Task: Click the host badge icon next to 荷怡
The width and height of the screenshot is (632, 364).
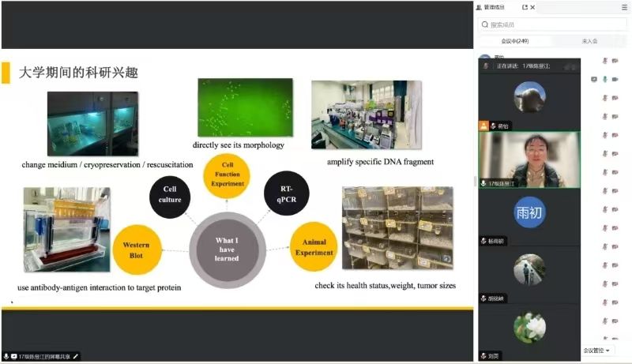Action: pyautogui.click(x=484, y=126)
